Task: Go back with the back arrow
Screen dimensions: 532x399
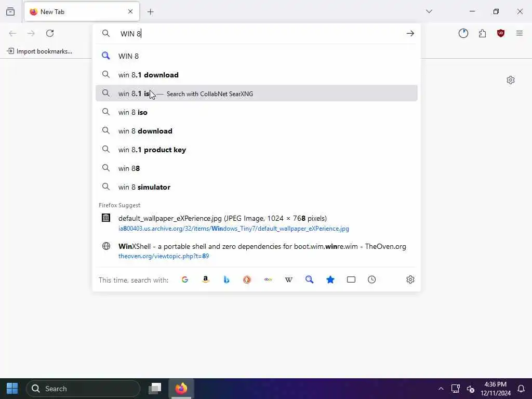Action: (12, 33)
